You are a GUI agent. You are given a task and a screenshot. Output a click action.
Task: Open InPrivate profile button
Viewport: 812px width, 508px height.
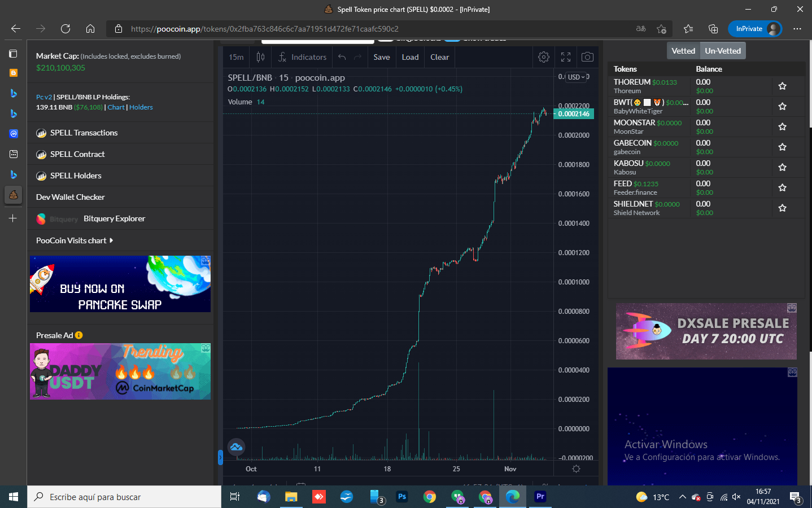coord(755,29)
